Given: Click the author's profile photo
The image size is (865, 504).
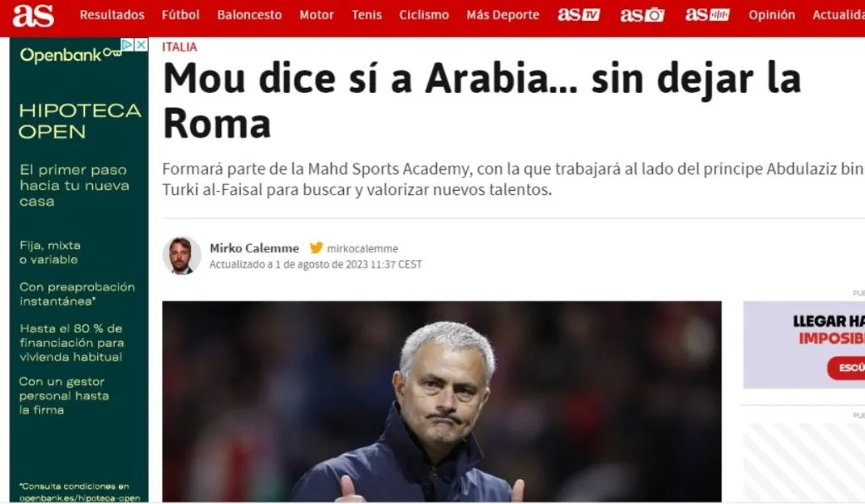Looking at the screenshot, I should [182, 255].
